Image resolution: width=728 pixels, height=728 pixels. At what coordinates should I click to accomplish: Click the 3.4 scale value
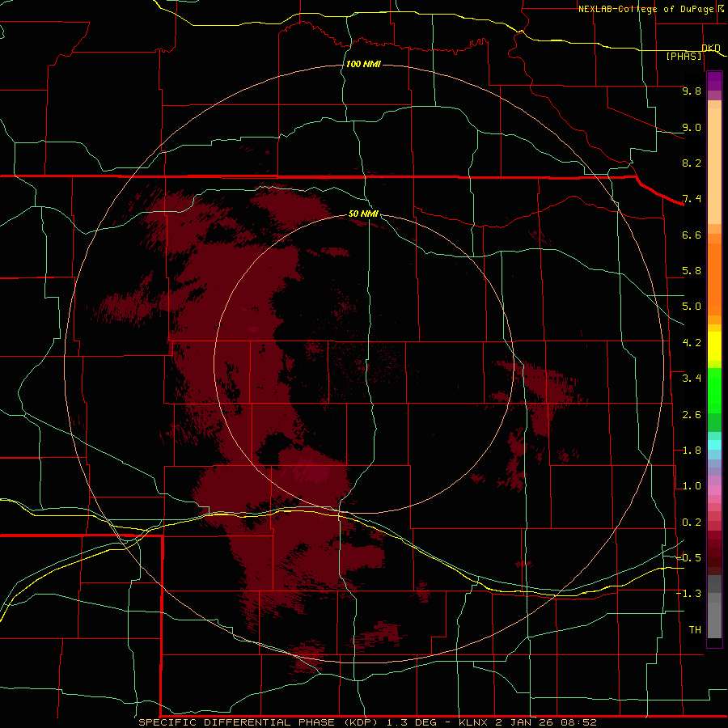tap(692, 379)
